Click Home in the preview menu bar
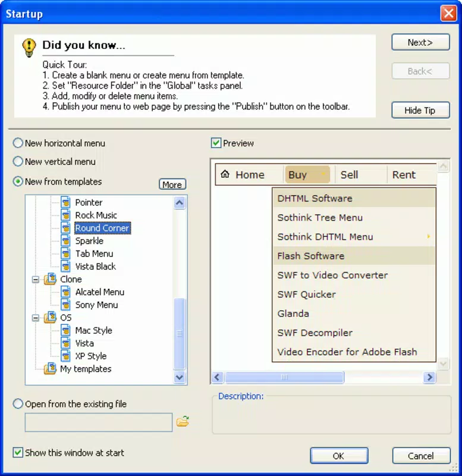This screenshot has width=462, height=476. tap(250, 175)
